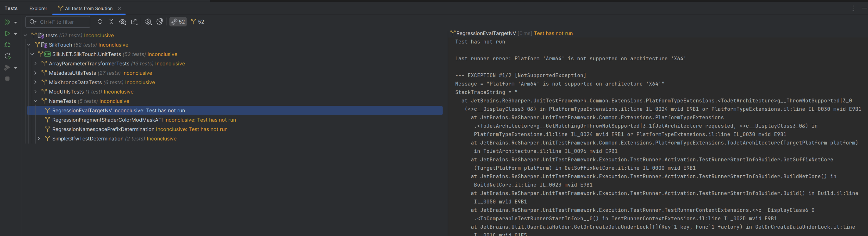Select RegressionNamespacePrefixDetermination test

235,129
